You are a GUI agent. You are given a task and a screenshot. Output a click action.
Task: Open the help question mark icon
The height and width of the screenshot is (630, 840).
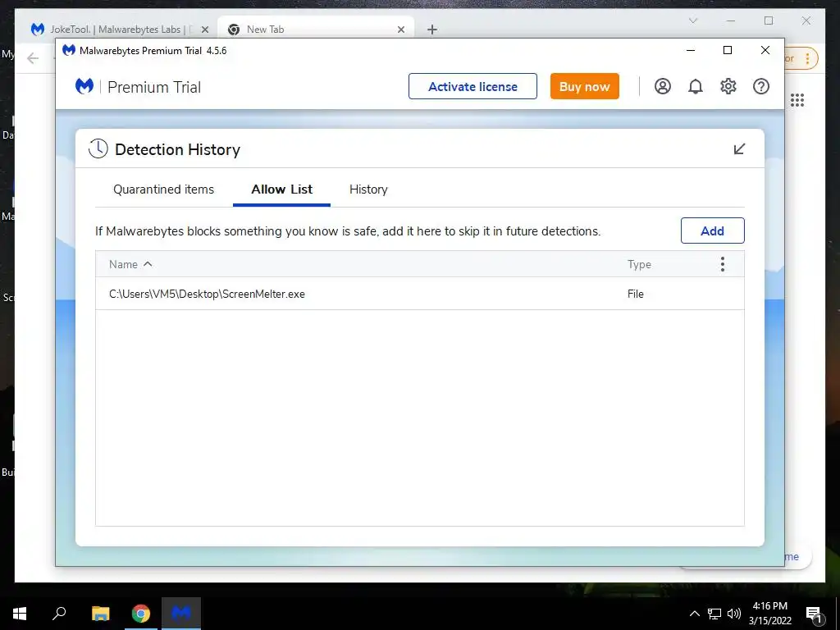click(x=760, y=86)
